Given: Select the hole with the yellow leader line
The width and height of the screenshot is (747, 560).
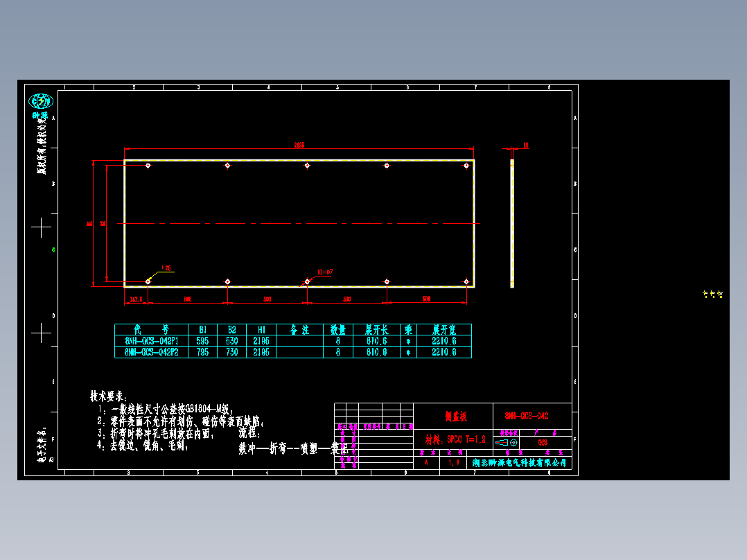Looking at the screenshot, I should point(148,281).
